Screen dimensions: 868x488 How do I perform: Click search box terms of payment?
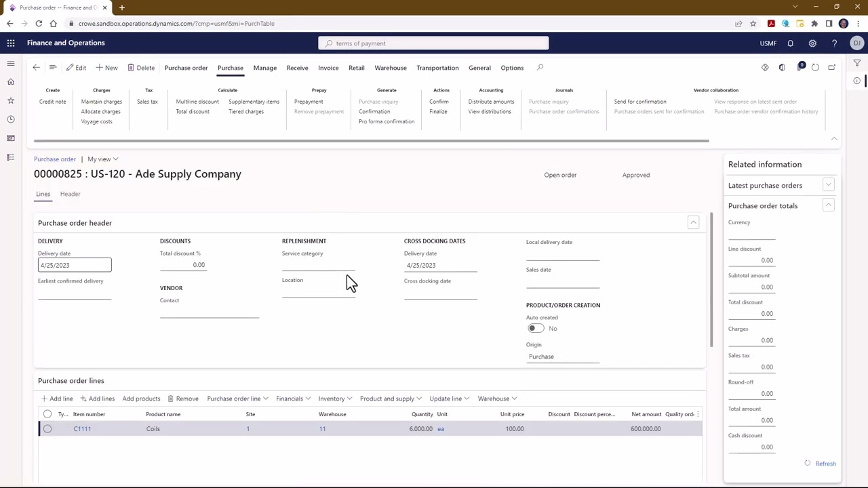(433, 43)
